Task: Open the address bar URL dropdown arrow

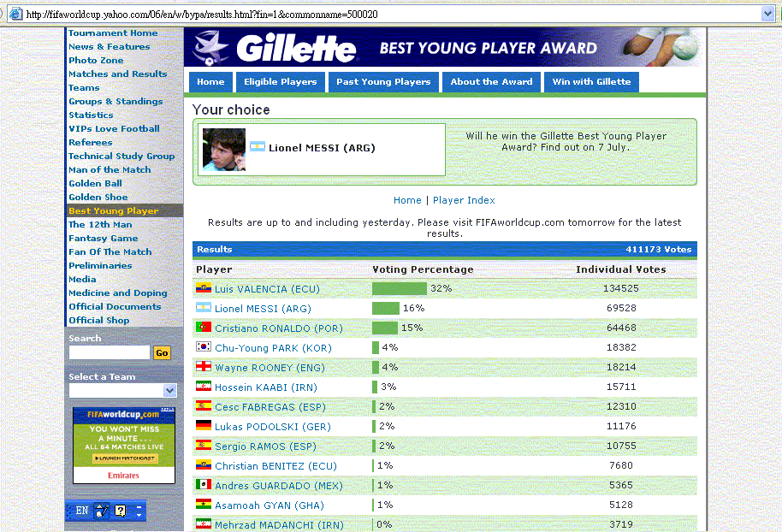Action: coord(767,14)
